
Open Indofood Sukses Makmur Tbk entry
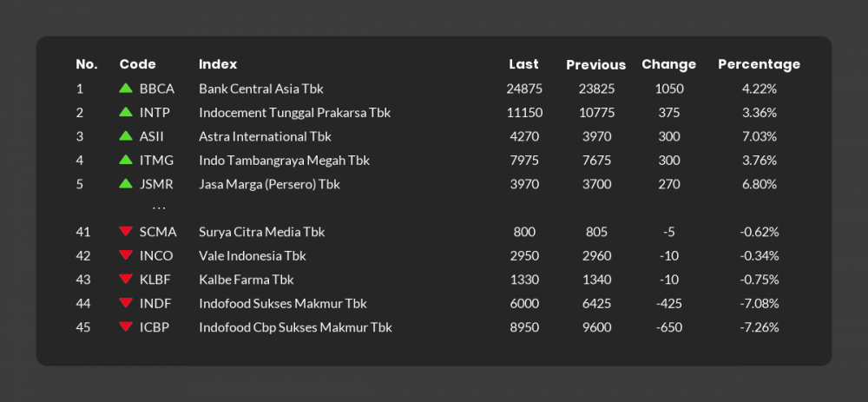pos(282,303)
